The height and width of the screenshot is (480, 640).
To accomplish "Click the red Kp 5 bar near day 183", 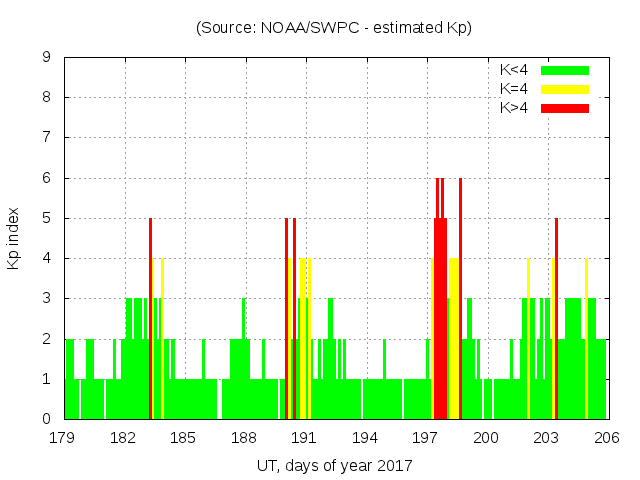I will pos(150,320).
